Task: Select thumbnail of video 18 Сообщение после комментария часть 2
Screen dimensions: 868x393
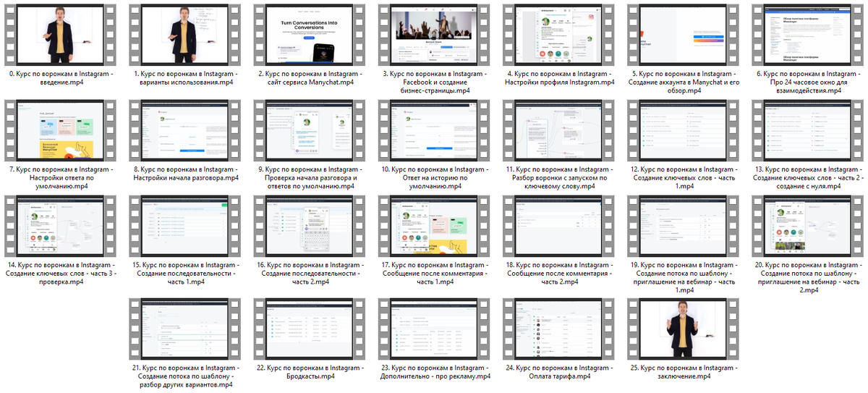Action: point(558,225)
